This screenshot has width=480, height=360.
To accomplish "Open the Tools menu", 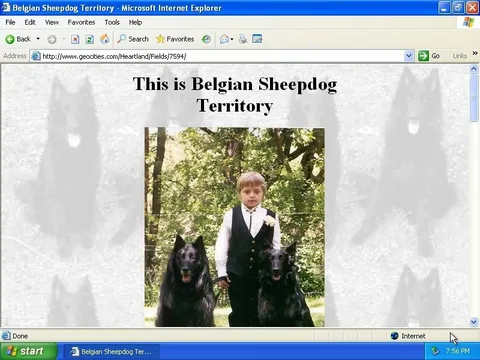I will tap(112, 22).
